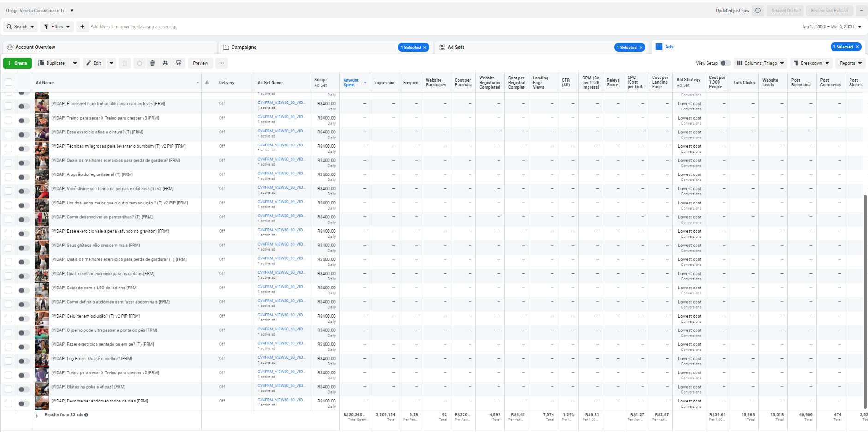Click the refresh data icon
Viewport: 868px width, 432px height.
758,11
